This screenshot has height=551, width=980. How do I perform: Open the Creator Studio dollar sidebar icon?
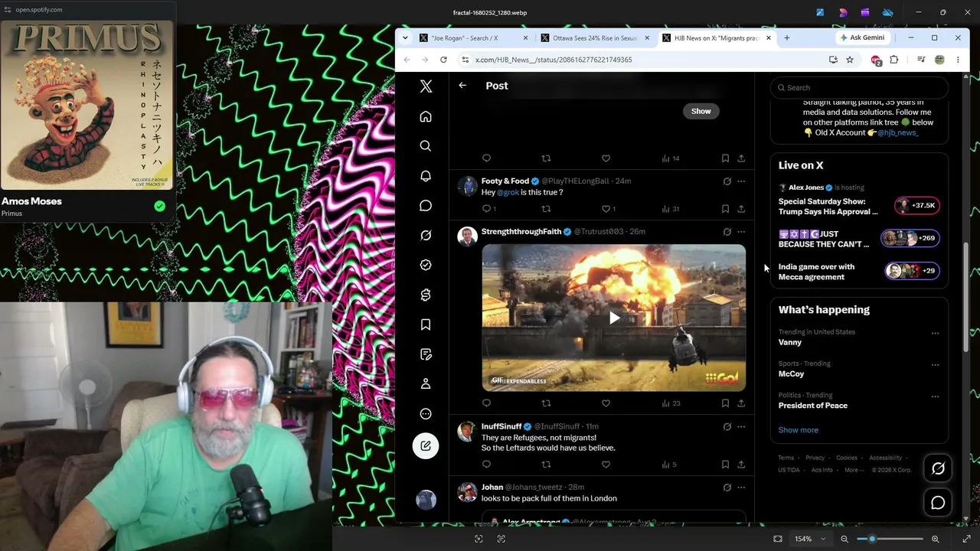tap(426, 295)
